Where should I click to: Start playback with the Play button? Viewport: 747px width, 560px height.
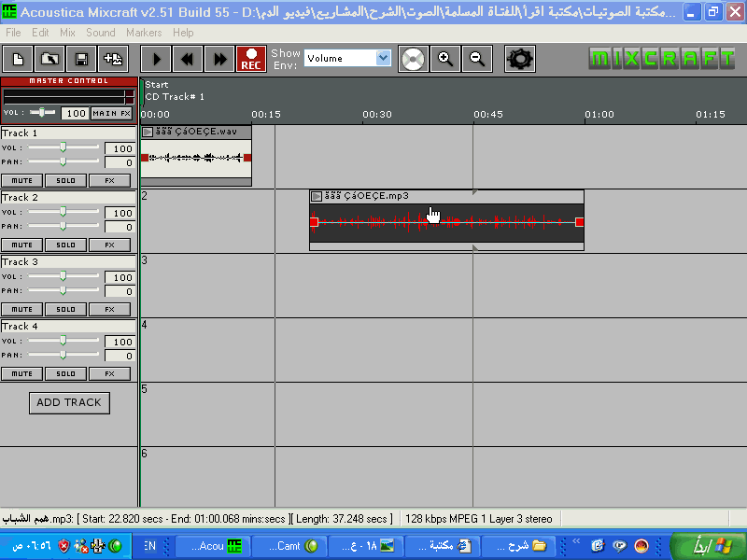[x=156, y=59]
